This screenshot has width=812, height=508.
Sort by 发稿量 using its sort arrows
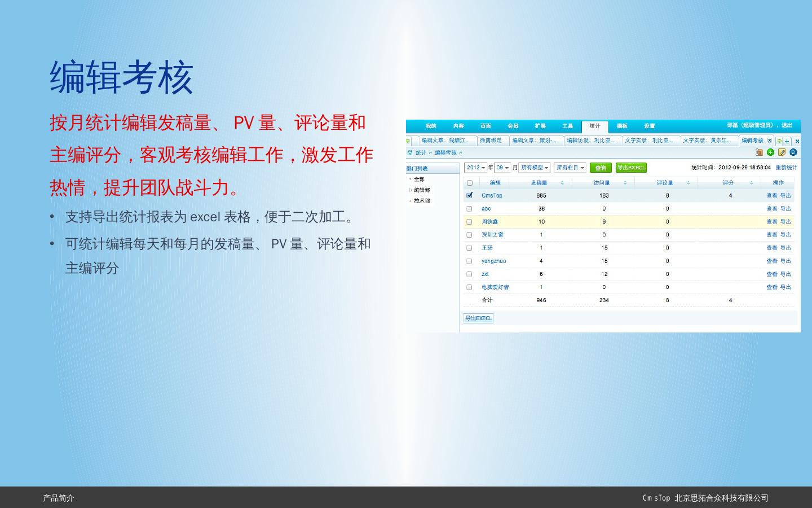(562, 183)
